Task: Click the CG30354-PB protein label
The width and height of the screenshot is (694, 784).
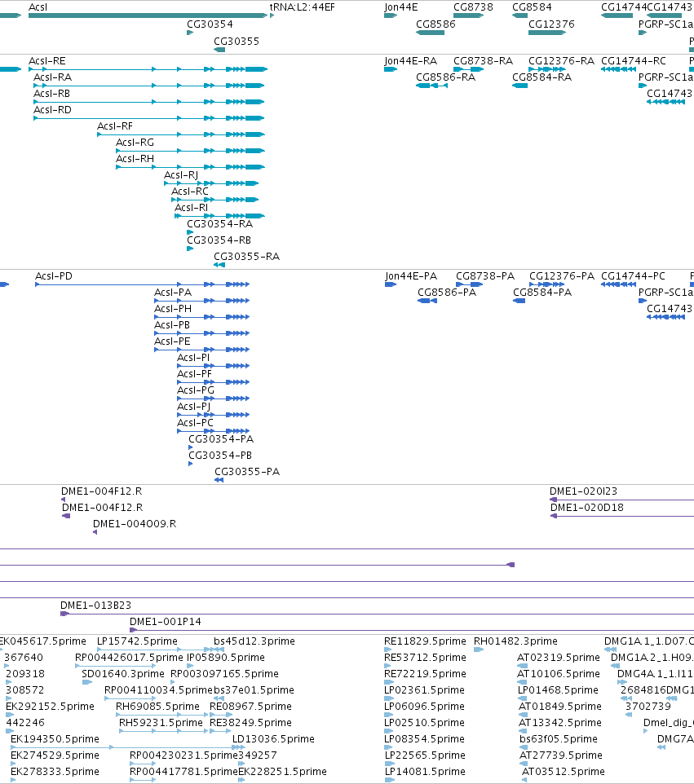Action: coord(219,456)
